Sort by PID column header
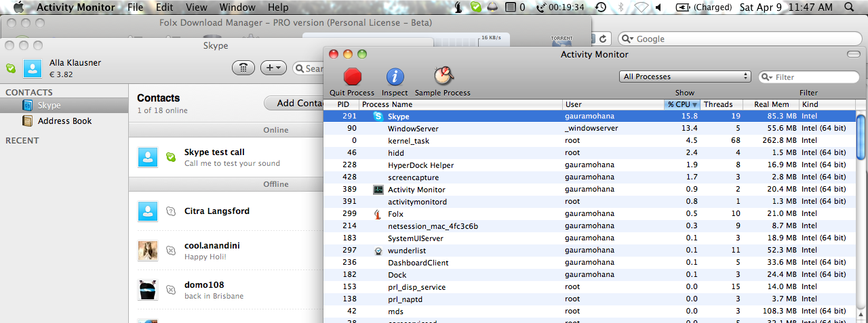The height and width of the screenshot is (323, 868). click(x=341, y=104)
